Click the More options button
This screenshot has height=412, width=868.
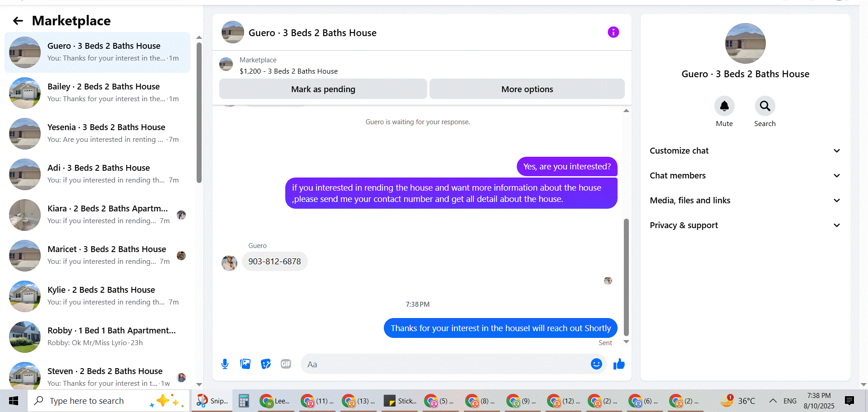pos(527,89)
